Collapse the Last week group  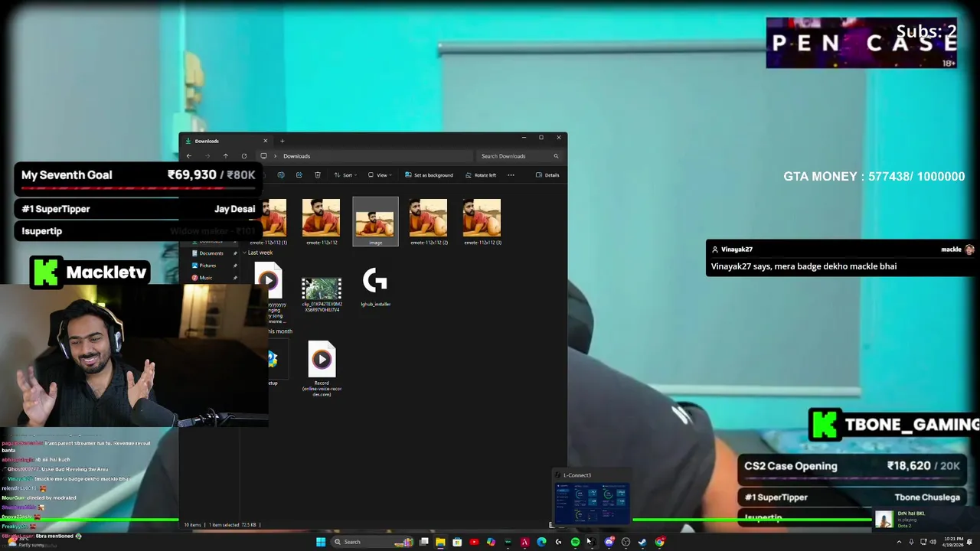(244, 253)
